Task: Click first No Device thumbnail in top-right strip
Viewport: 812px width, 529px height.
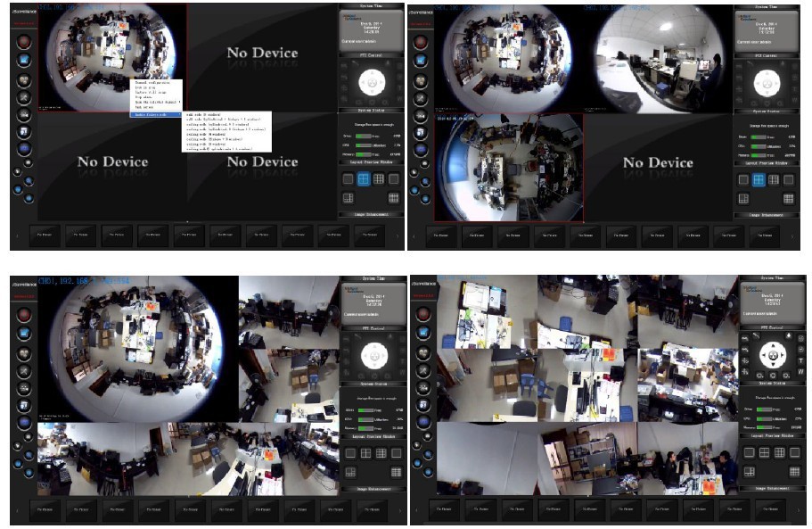Action: 443,236
